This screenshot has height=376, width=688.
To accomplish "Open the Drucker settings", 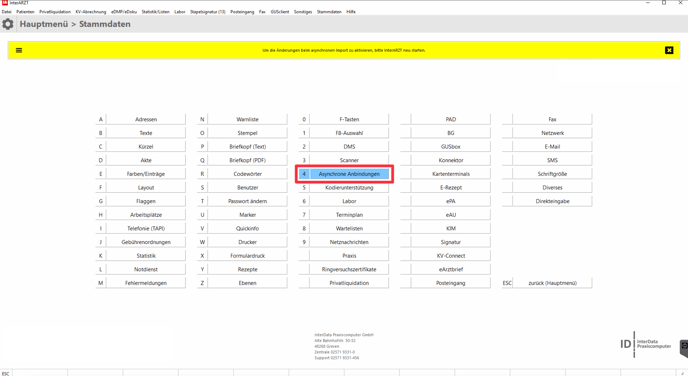I will click(x=247, y=242).
